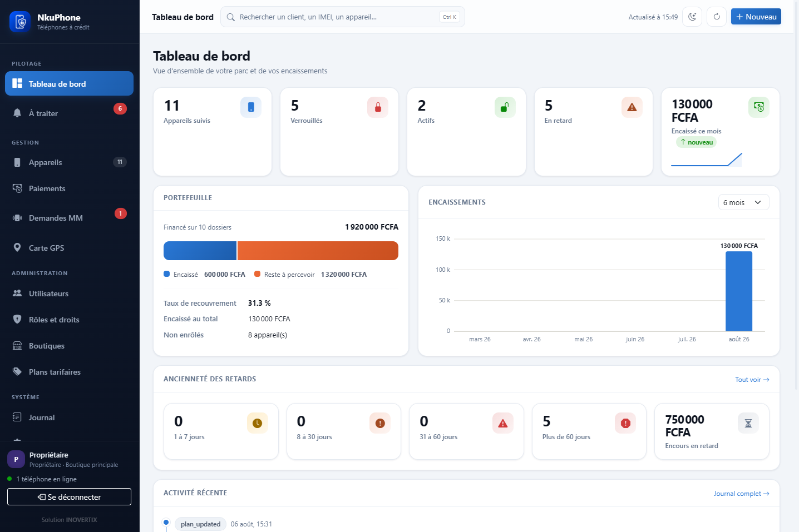Image resolution: width=799 pixels, height=532 pixels.
Task: Click the Nouveau button
Action: tap(756, 17)
